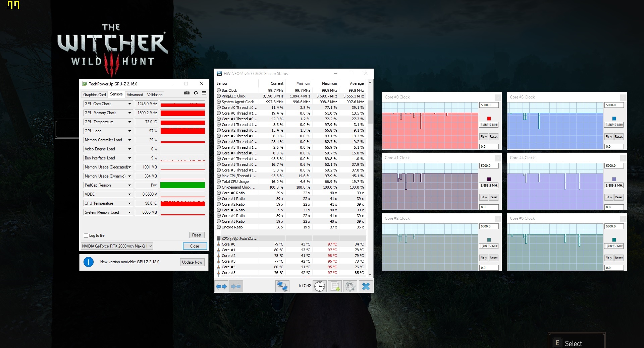Click Update Now for GPU-Z 2.18.0
This screenshot has width=644, height=348.
pos(192,262)
